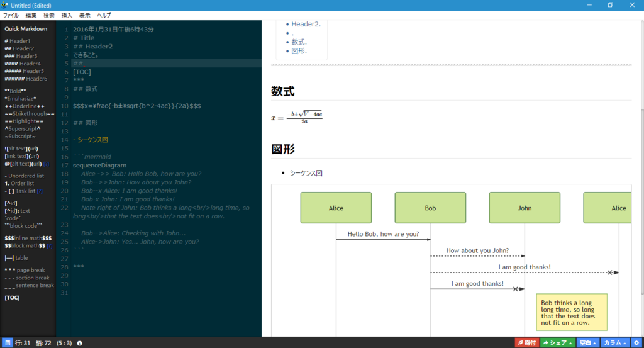Insert ~~Strikethrough~~ markup from sidebar

coord(29,113)
